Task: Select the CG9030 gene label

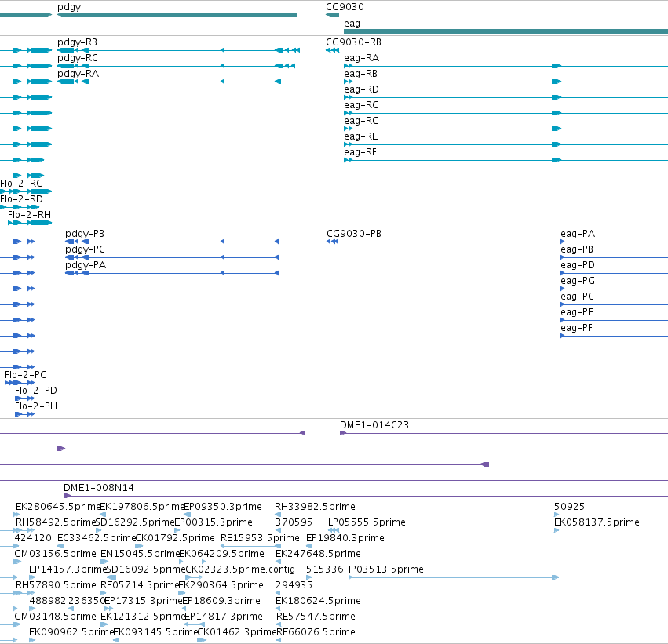Action: coord(345,7)
